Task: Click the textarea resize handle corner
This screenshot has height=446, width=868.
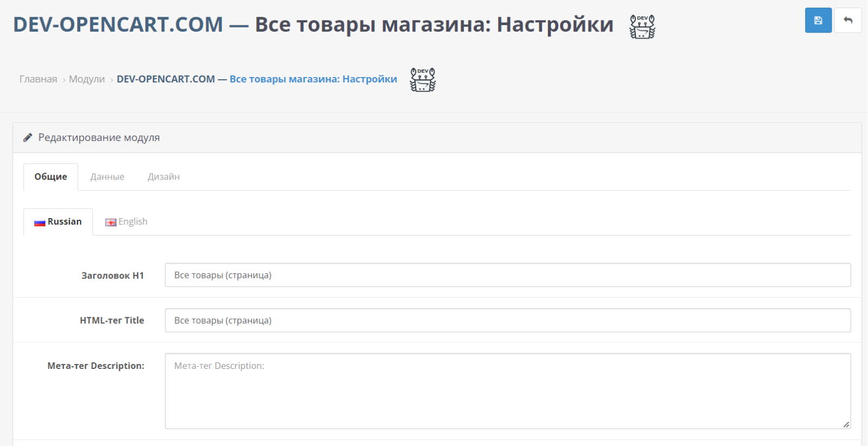Action: pyautogui.click(x=846, y=424)
